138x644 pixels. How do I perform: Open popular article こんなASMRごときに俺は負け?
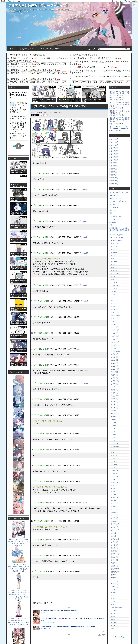(x=18, y=181)
